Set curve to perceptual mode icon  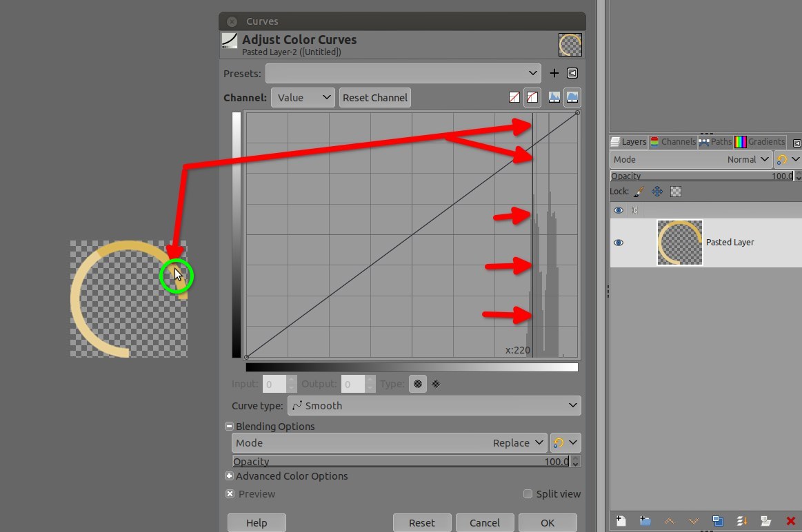pyautogui.click(x=532, y=97)
